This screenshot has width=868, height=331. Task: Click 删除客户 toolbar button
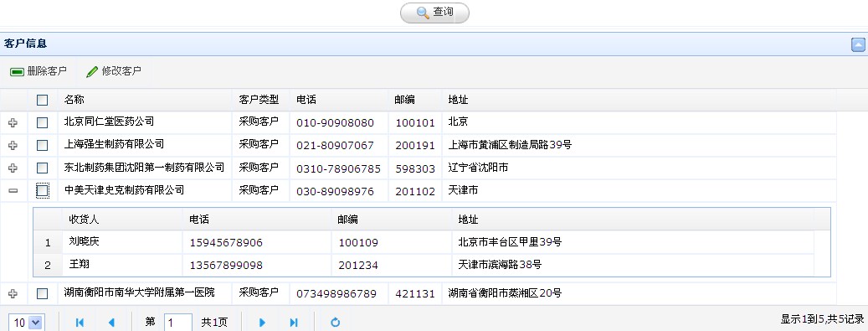tap(39, 71)
